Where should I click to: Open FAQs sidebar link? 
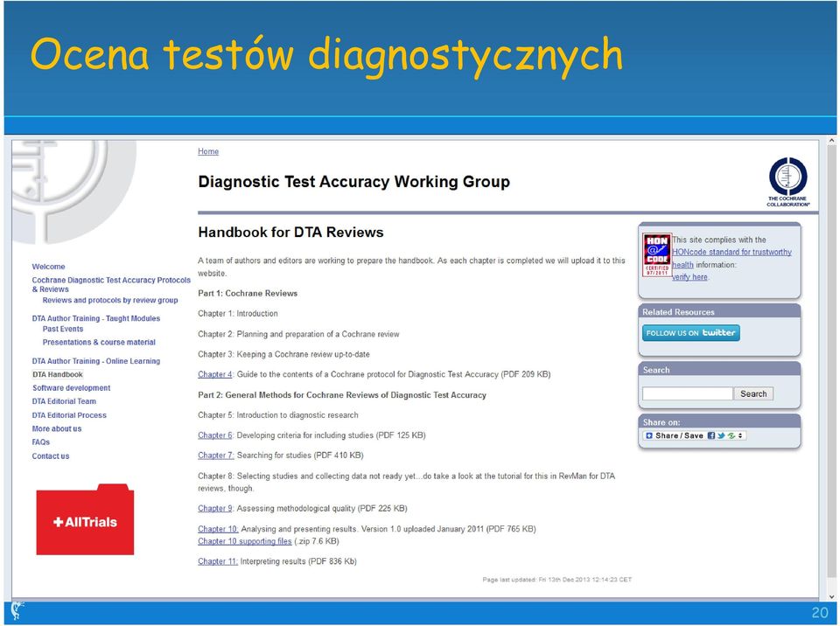coord(41,442)
